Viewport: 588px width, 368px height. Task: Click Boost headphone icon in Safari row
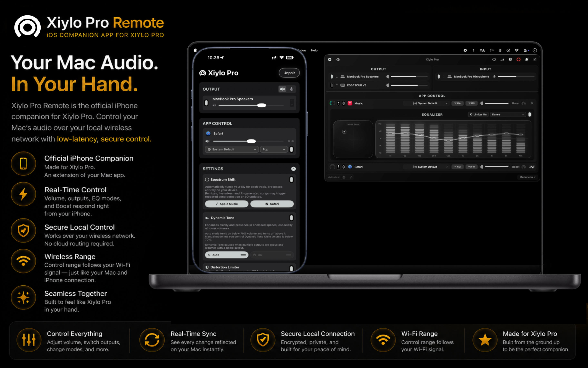pos(524,167)
